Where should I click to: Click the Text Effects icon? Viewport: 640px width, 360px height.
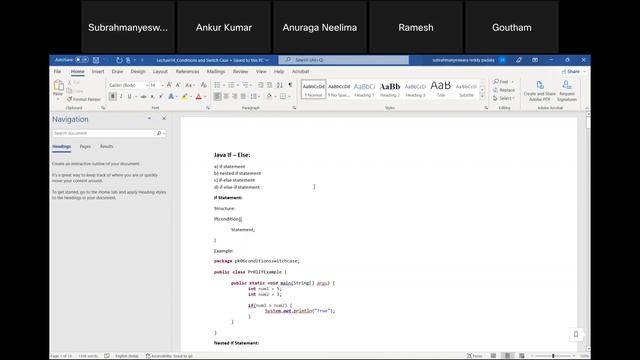[171, 96]
